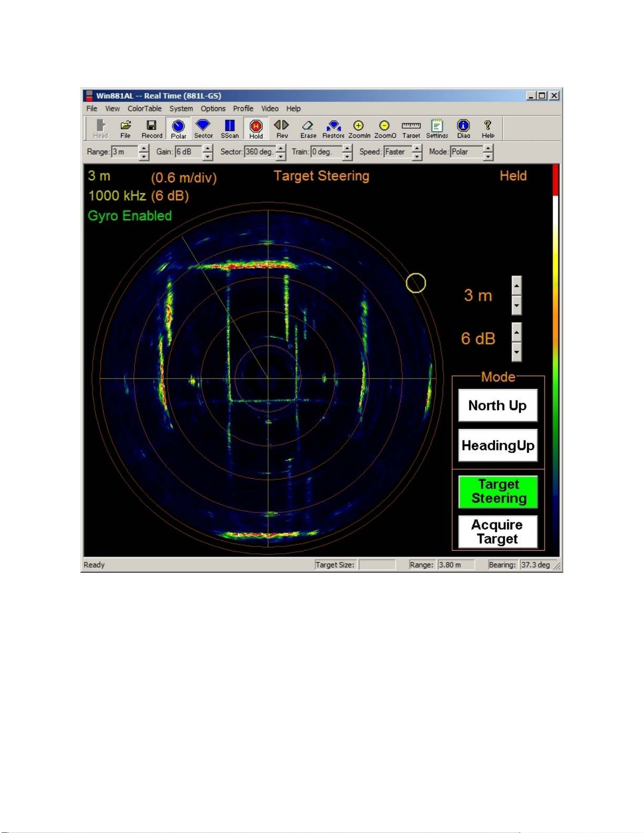Select the Polar display mode icon

point(178,129)
